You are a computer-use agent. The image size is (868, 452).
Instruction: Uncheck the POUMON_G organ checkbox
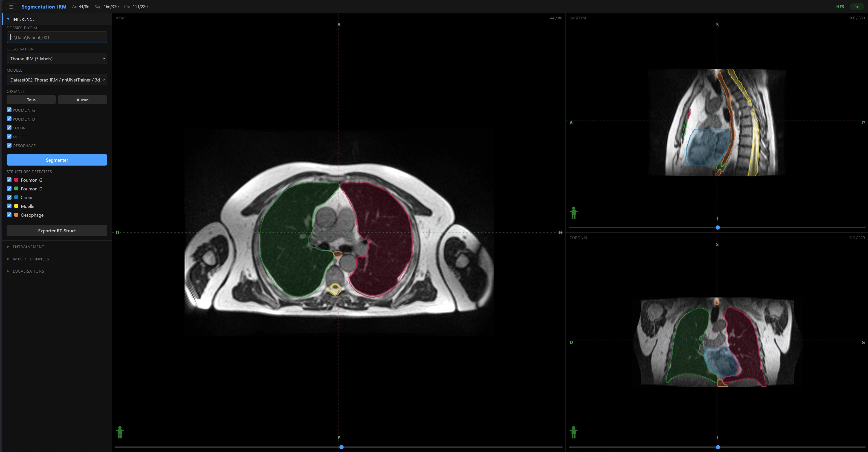click(x=9, y=110)
